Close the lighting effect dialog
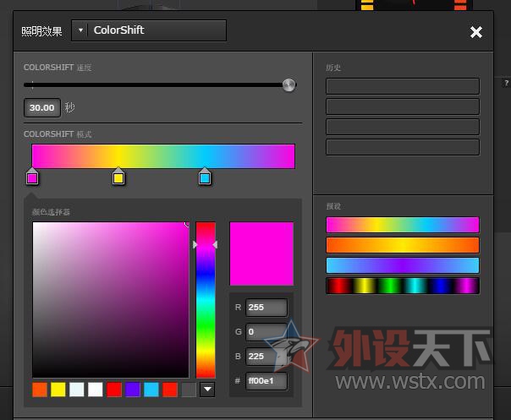The image size is (511, 420). (x=476, y=32)
